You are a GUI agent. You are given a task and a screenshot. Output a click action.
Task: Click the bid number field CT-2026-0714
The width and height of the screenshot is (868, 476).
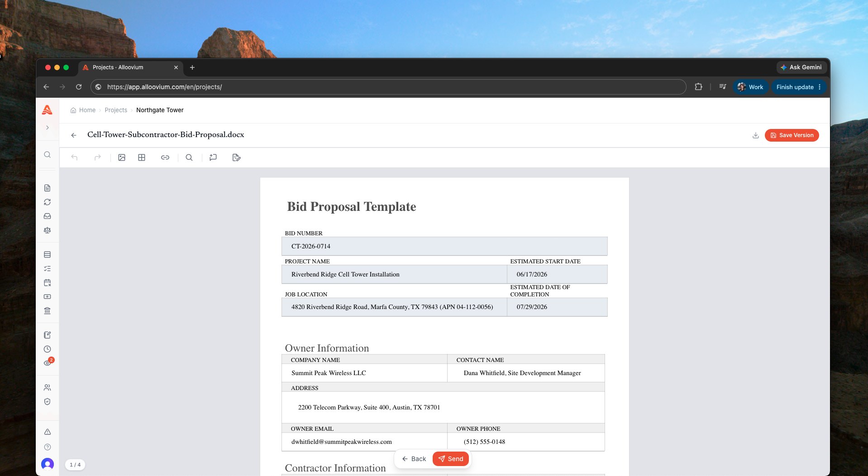[444, 246]
